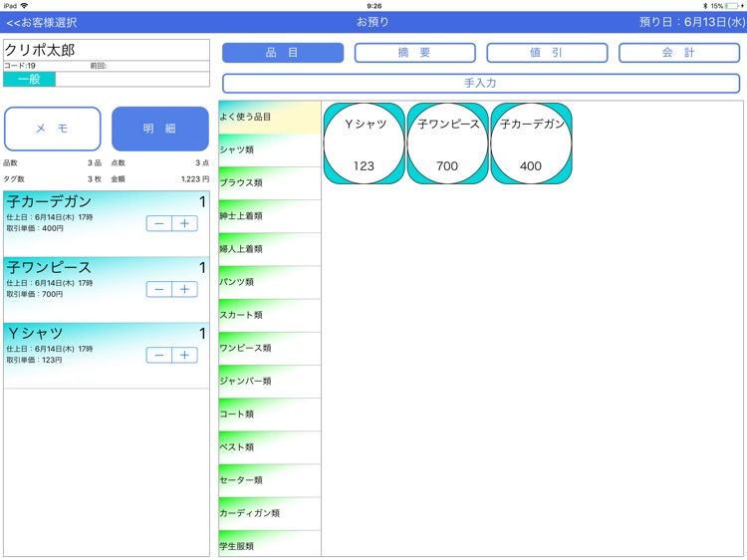Screen dimensions: 747x560
Task: Tap the 子カーデガン 400 item button
Action: (x=531, y=143)
